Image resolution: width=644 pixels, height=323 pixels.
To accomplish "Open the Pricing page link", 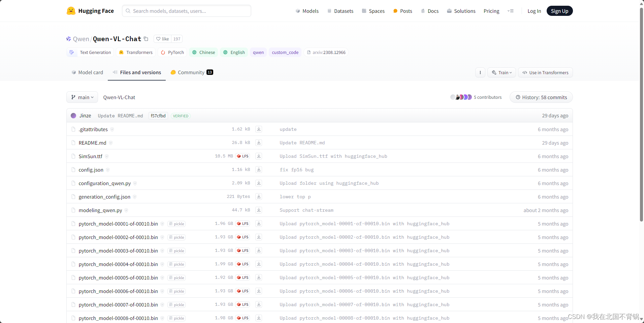I will point(491,11).
